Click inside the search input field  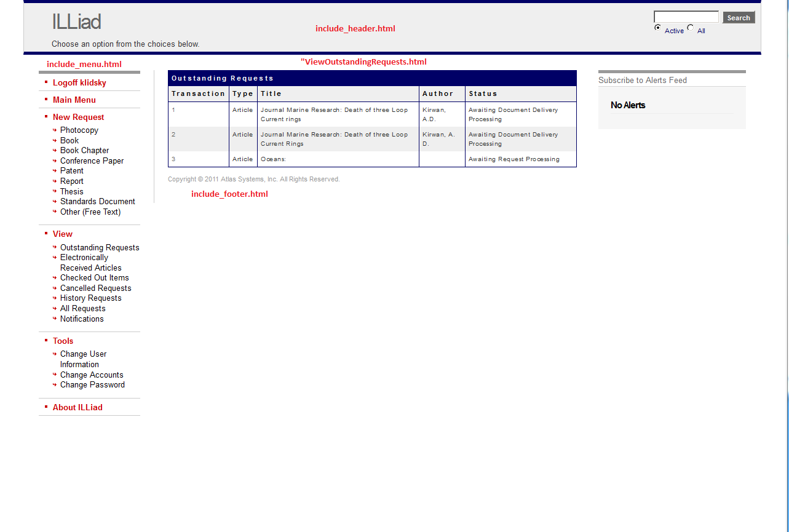[686, 17]
